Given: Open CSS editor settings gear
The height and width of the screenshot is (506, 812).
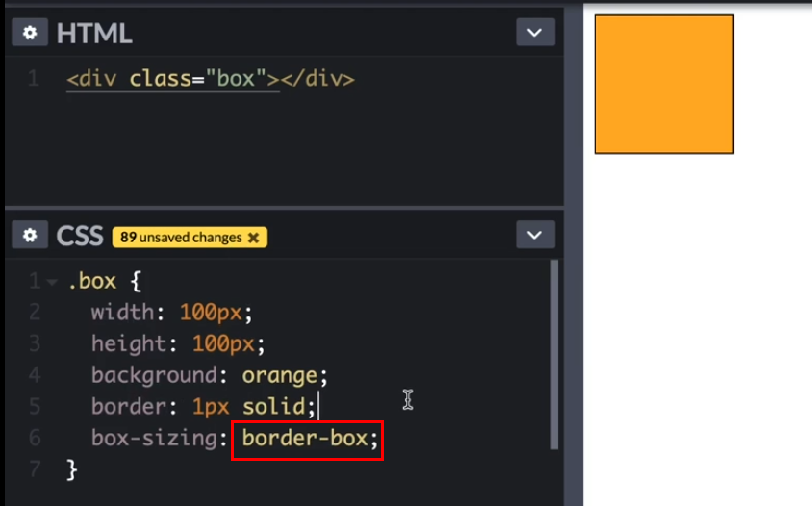Looking at the screenshot, I should (x=30, y=235).
